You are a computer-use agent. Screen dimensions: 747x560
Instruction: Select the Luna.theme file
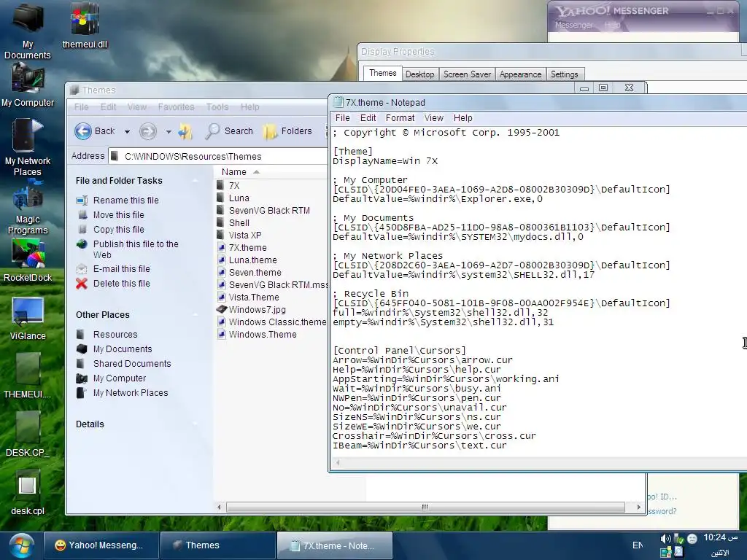click(x=252, y=260)
